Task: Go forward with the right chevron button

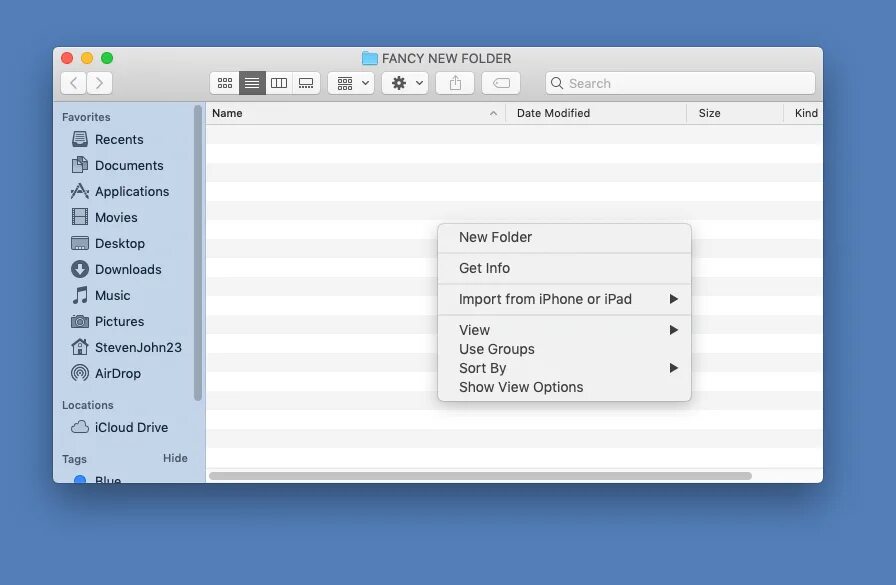Action: click(99, 83)
